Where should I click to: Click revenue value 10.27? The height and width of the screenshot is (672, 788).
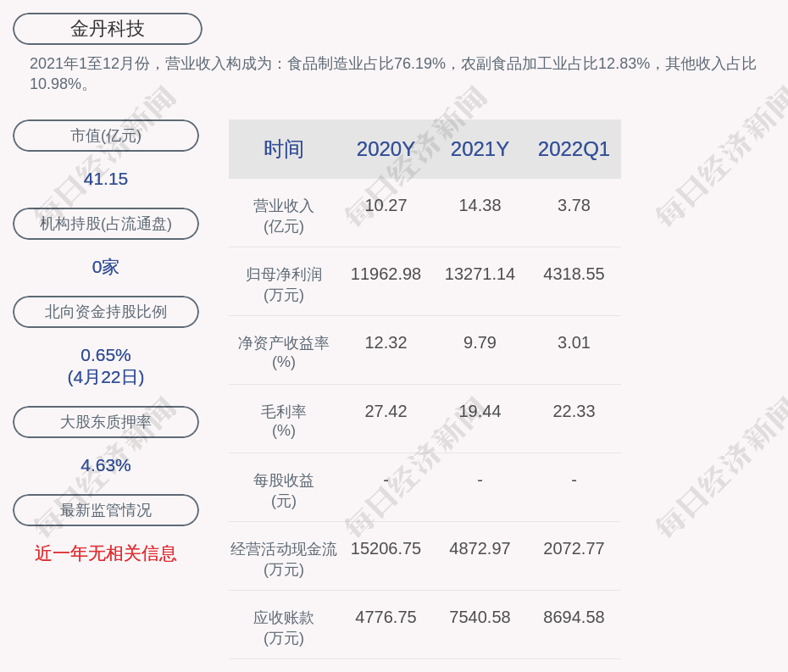pos(386,206)
